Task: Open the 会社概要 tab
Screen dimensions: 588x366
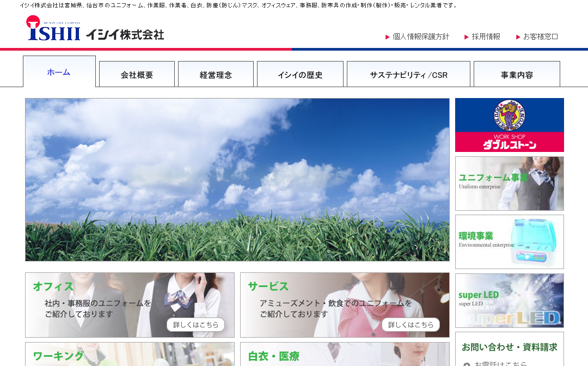Action: point(137,74)
